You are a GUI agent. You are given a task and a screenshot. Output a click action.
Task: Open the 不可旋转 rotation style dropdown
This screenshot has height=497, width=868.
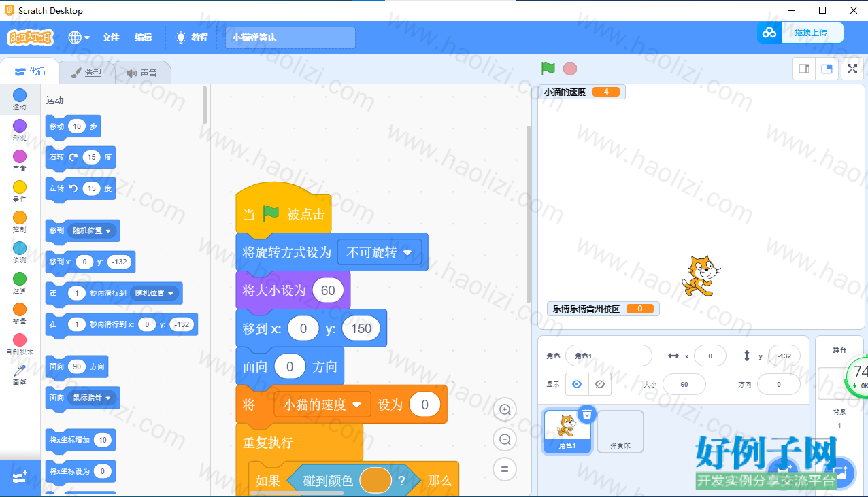click(380, 252)
